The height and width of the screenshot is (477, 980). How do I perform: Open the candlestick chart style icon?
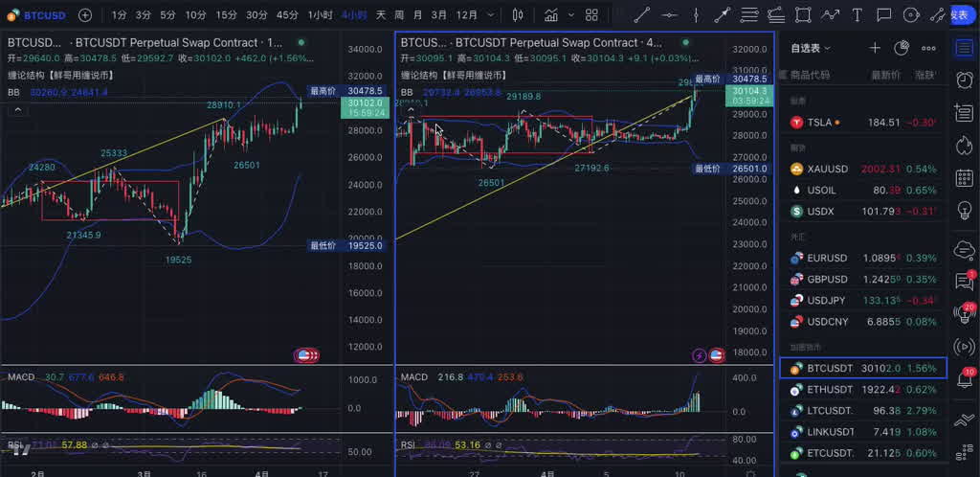coord(518,15)
